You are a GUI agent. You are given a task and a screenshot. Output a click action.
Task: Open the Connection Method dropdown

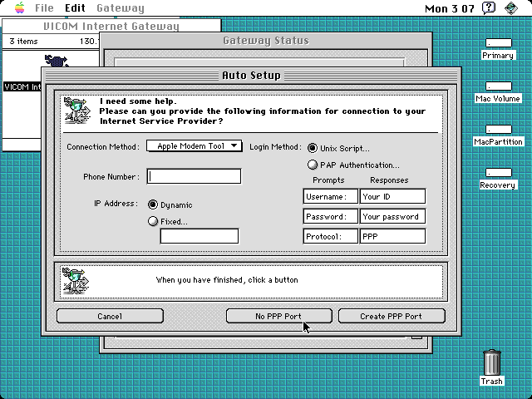click(194, 146)
